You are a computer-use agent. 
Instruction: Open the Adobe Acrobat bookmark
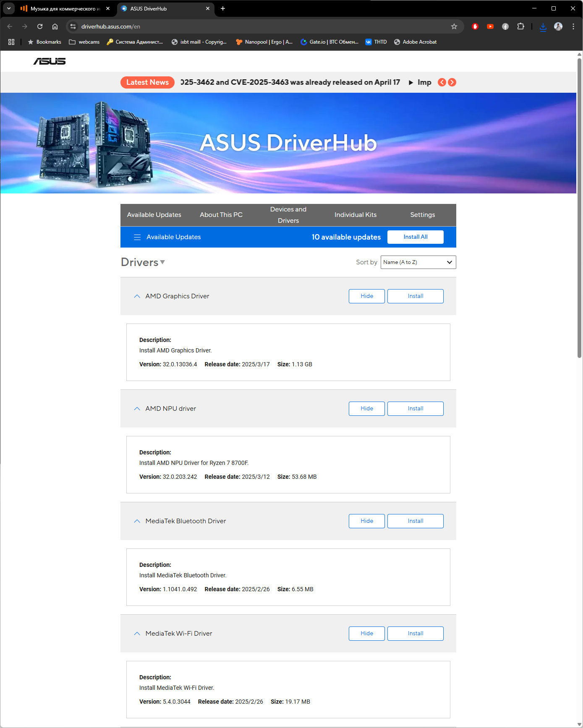pos(416,42)
